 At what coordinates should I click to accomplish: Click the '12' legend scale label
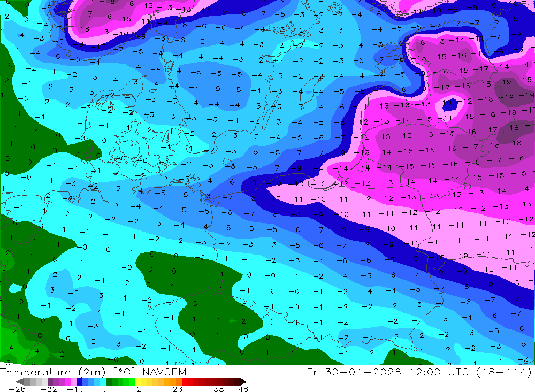(136, 389)
